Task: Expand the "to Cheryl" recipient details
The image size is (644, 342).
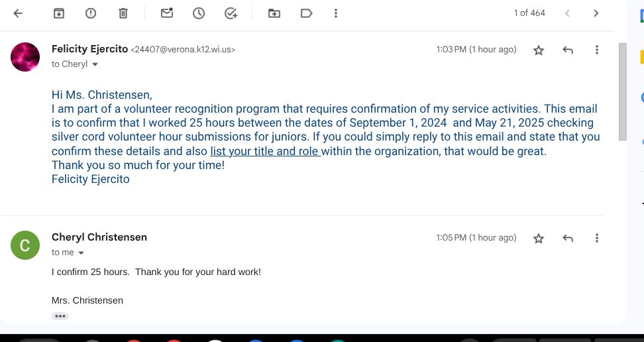Action: pos(95,65)
